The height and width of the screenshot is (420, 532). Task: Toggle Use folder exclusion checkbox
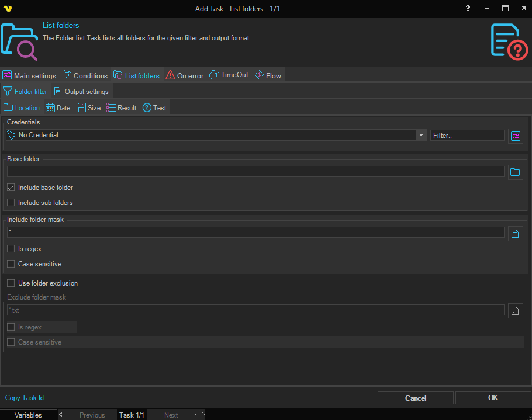click(11, 283)
